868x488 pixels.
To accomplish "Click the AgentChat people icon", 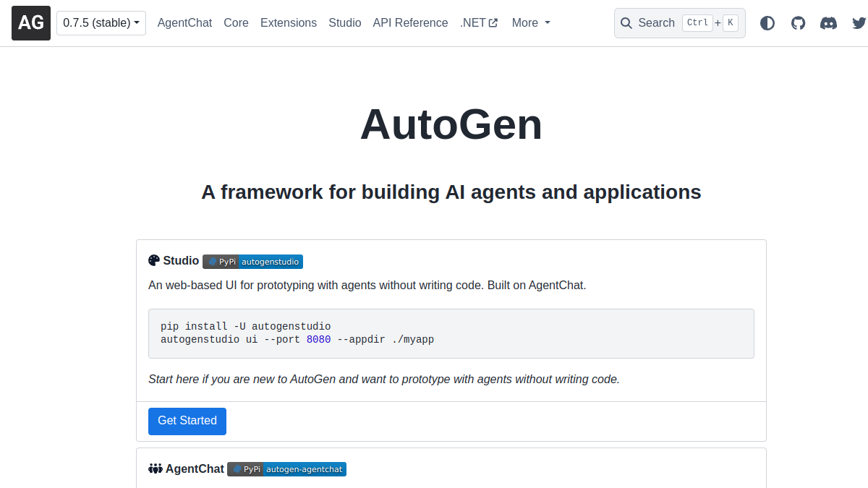I will pos(156,469).
